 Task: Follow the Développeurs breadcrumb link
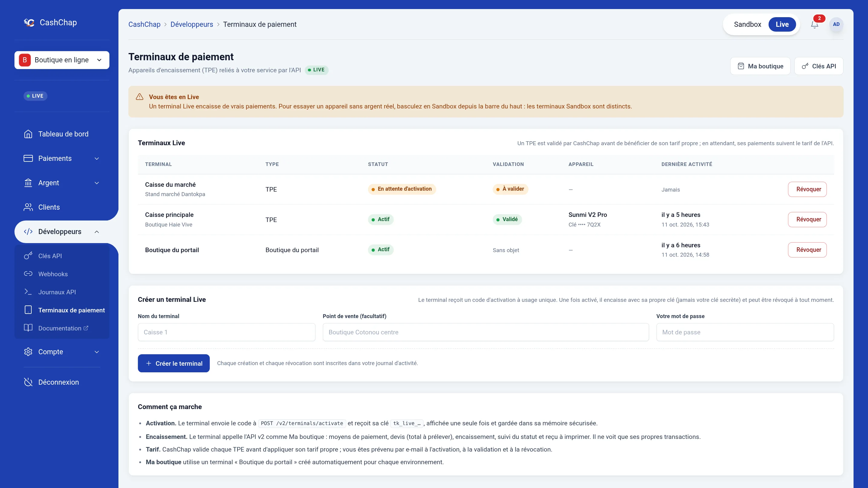(x=192, y=24)
